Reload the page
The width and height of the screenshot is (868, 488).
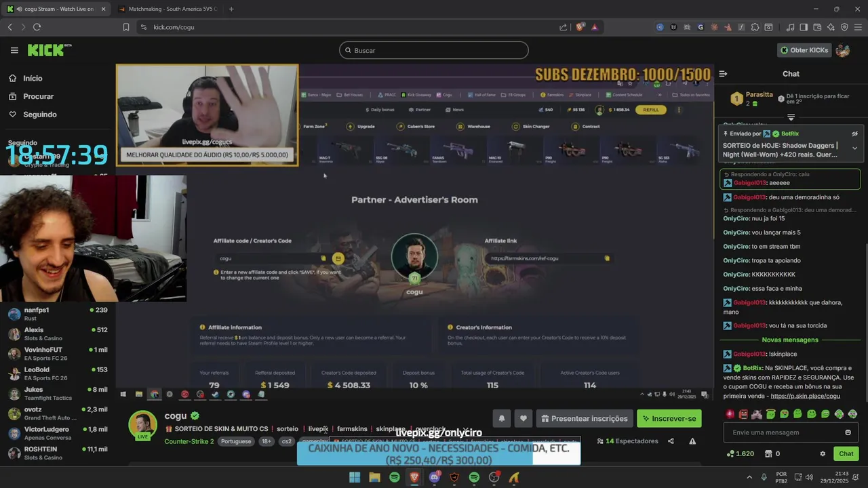(x=37, y=27)
